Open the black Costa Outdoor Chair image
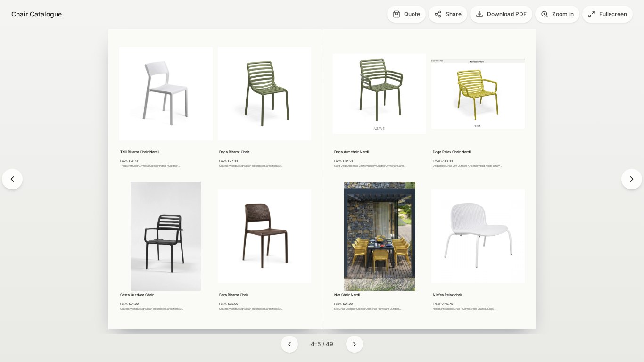Screen dimensions: 644x362 click(x=166, y=236)
